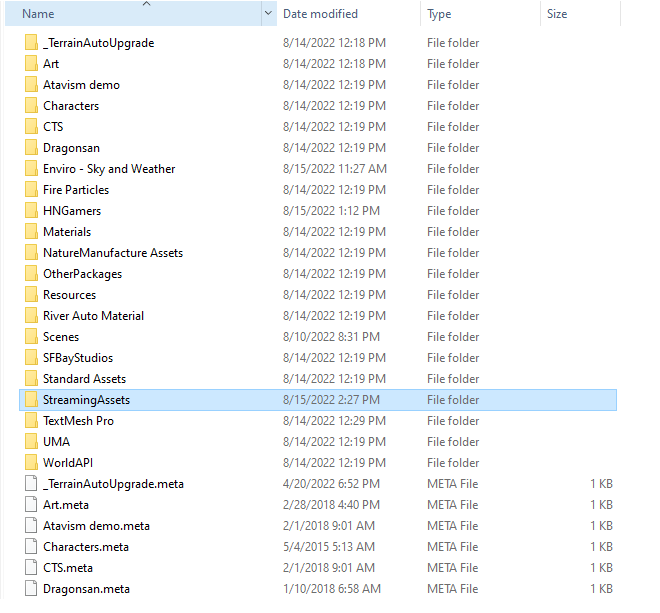Select the Materials folder icon
The width and height of the screenshot is (660, 613).
pos(31,232)
